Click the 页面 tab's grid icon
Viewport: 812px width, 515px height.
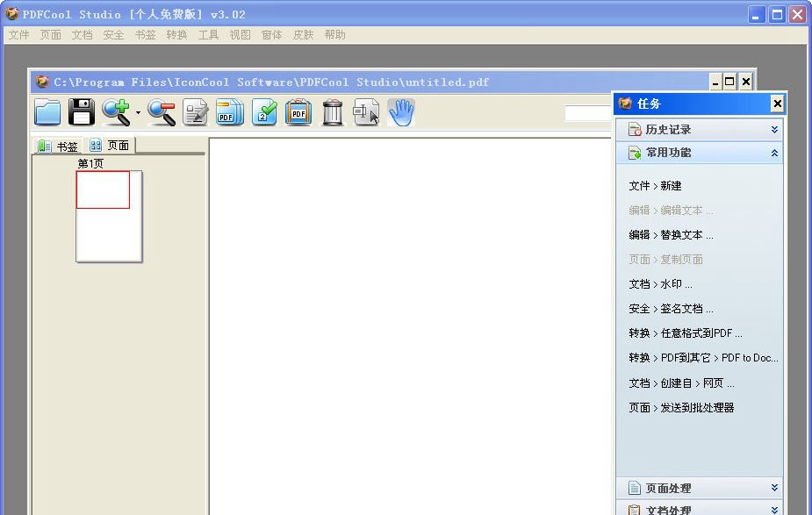point(96,145)
